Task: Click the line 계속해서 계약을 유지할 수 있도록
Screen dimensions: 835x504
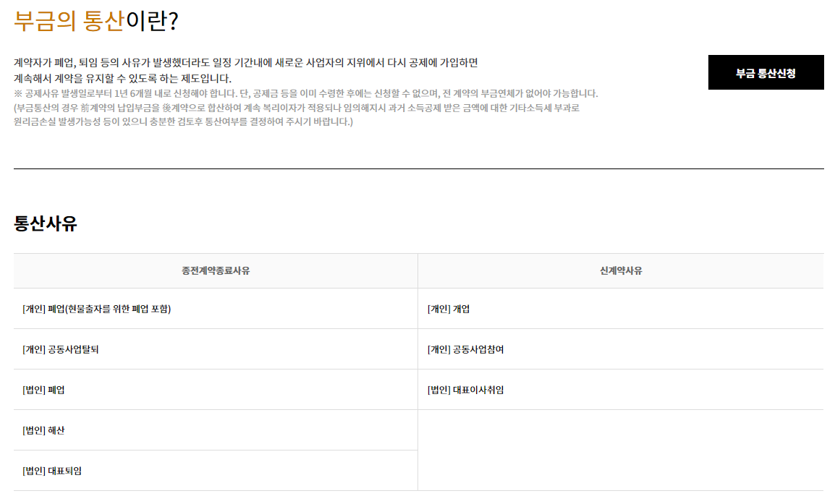Action: (x=122, y=79)
